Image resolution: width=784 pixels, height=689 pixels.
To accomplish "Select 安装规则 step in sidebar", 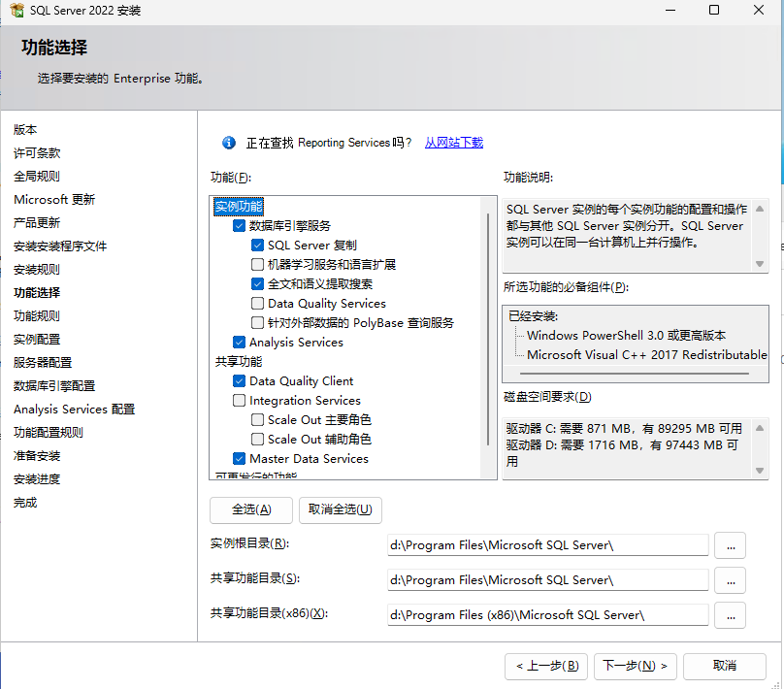I will (x=37, y=270).
